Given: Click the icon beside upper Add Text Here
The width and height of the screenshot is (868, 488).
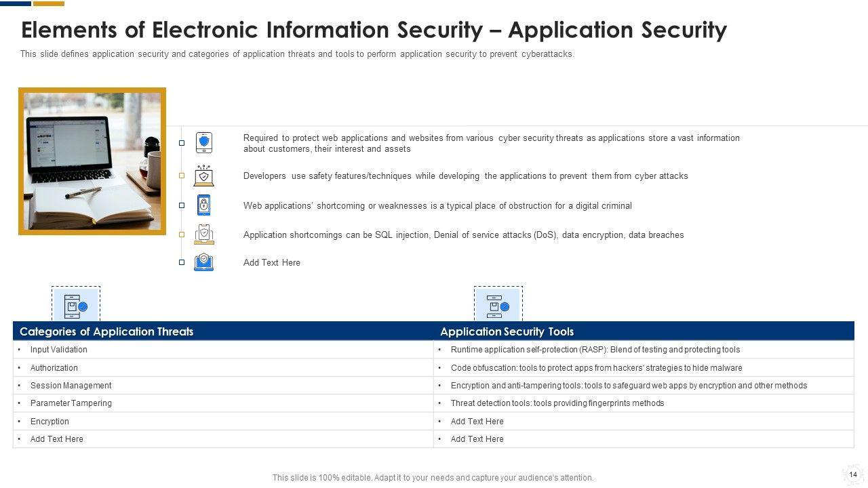Looking at the screenshot, I should 203,262.
